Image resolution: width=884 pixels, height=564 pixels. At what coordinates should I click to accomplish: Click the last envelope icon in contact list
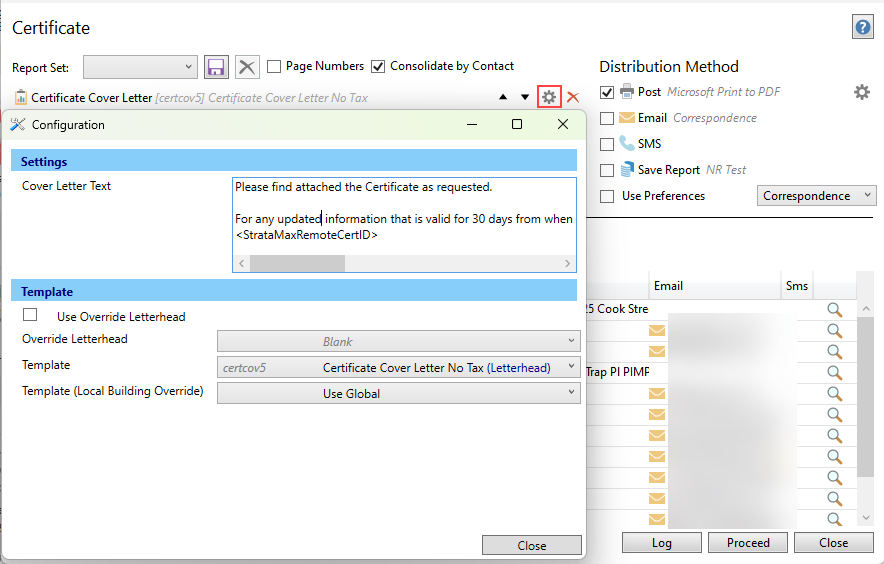(657, 519)
